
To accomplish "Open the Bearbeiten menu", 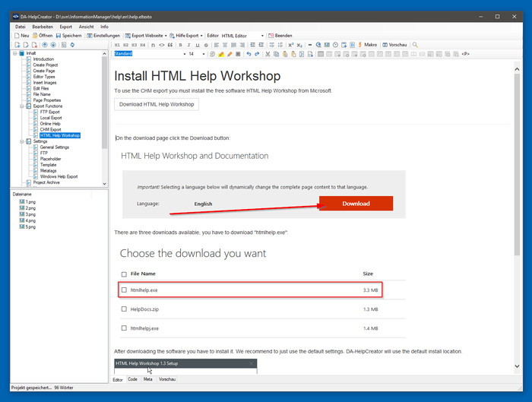I will click(43, 27).
